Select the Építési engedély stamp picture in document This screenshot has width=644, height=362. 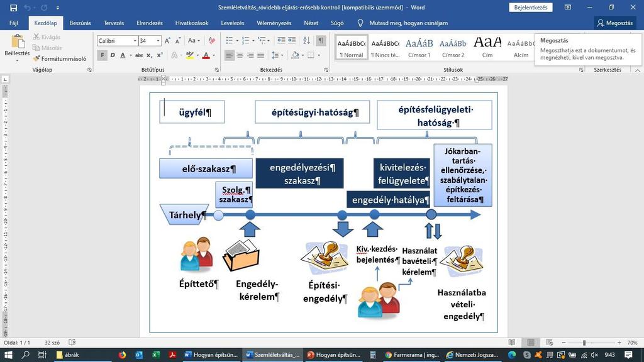tap(325, 258)
